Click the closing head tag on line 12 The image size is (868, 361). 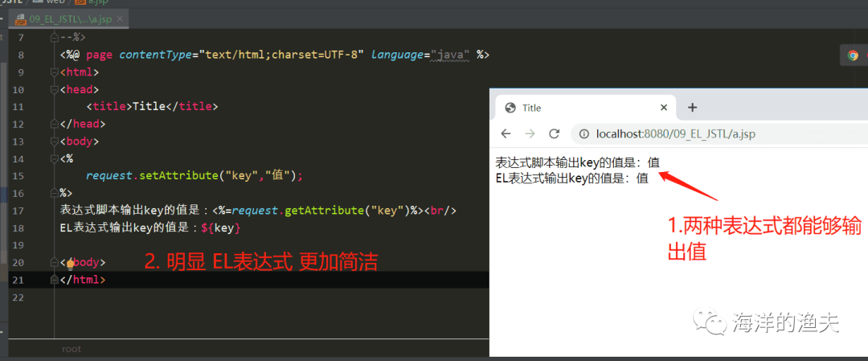tap(83, 124)
